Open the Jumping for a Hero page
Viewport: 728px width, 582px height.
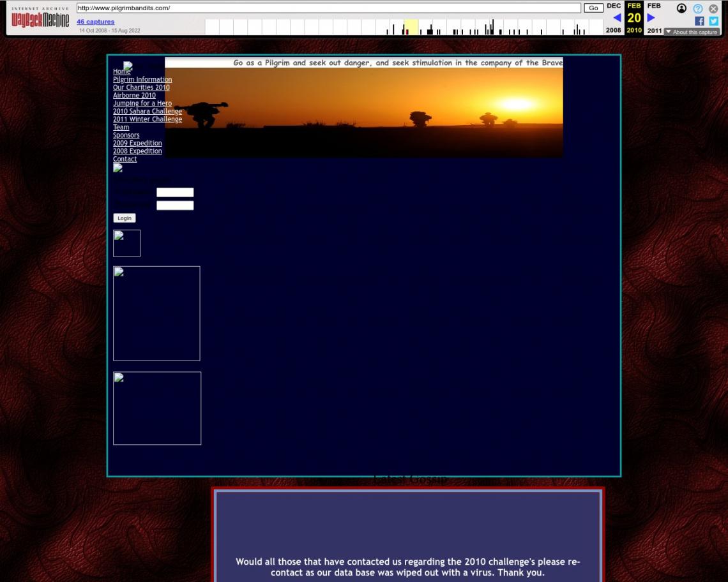(x=142, y=103)
